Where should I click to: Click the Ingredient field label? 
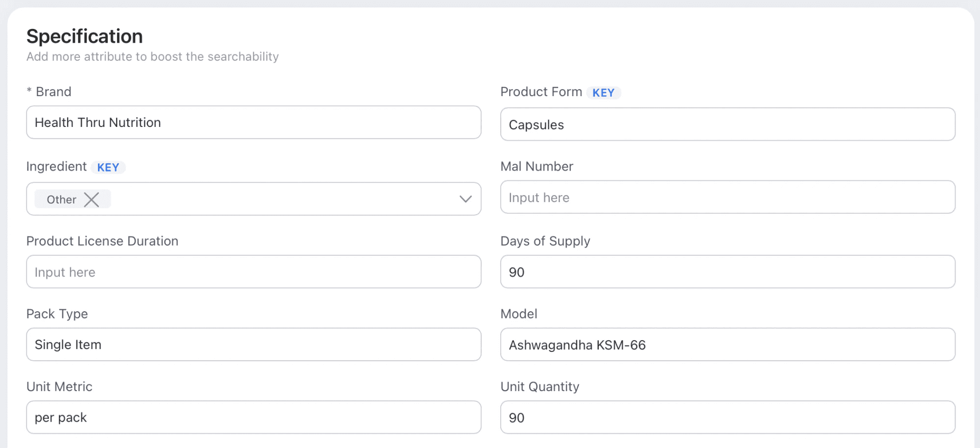[x=56, y=167]
